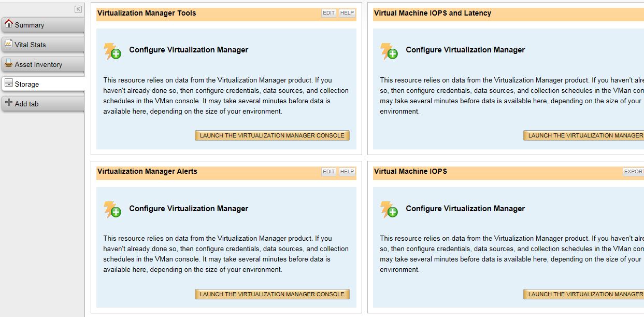Click the Vital Stats chart icon
Screen dimensions: 644x317
(8, 44)
